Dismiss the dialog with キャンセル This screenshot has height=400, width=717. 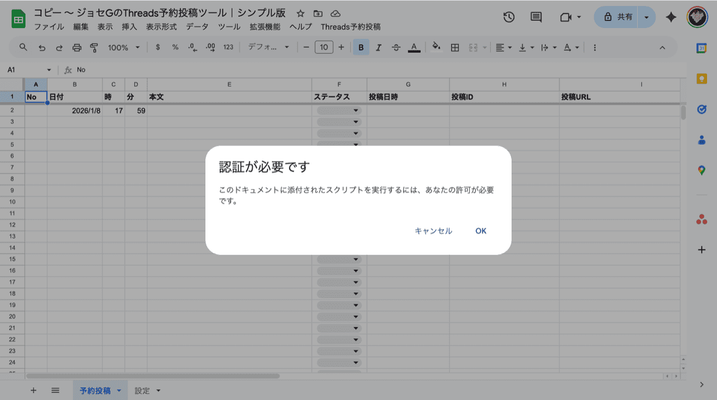tap(433, 231)
